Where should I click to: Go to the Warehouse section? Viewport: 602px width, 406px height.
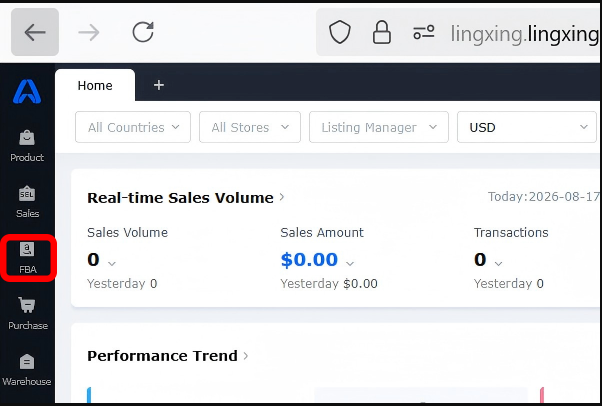pos(26,370)
